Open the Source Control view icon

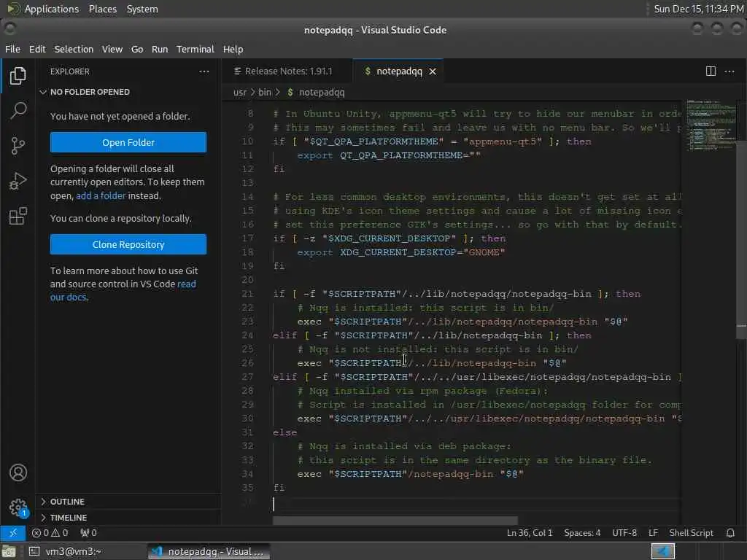point(18,146)
